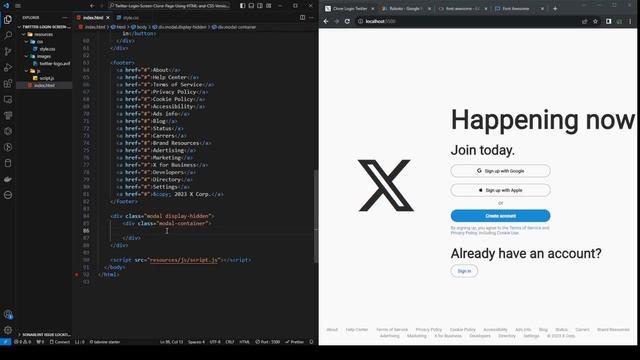Click the Prettier status bar item
The height and width of the screenshot is (360, 640).
pyautogui.click(x=294, y=342)
